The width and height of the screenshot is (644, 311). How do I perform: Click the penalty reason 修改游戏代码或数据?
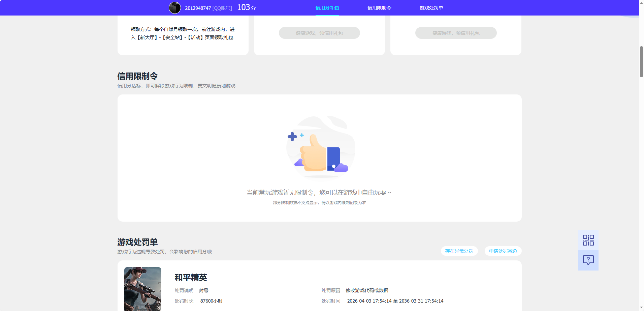pos(367,290)
